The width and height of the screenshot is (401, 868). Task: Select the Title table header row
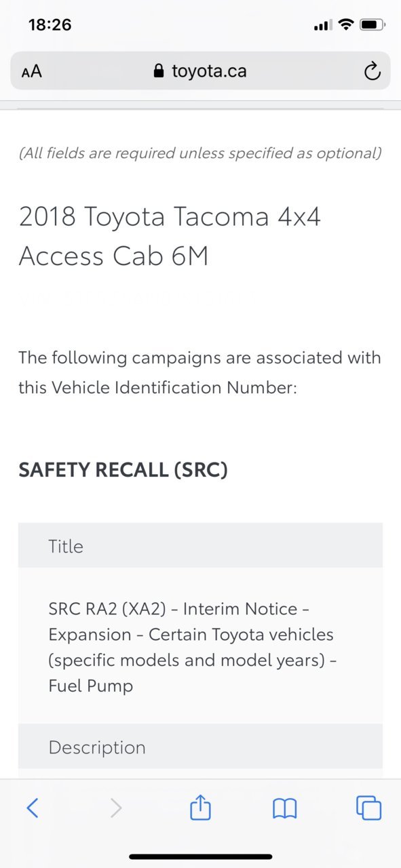point(200,545)
